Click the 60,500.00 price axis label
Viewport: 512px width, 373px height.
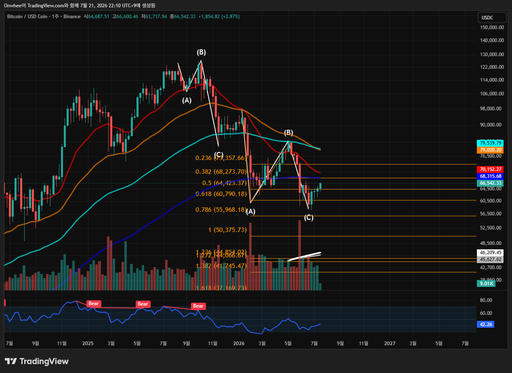[491, 201]
